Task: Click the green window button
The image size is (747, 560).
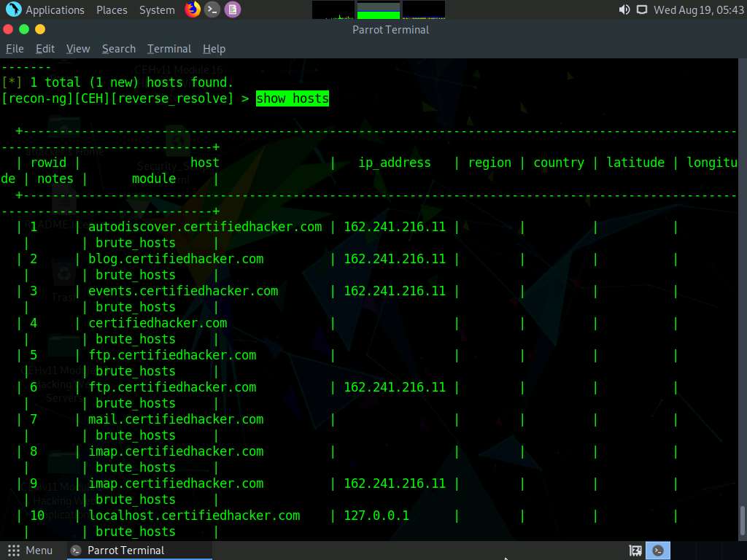Action: click(24, 29)
